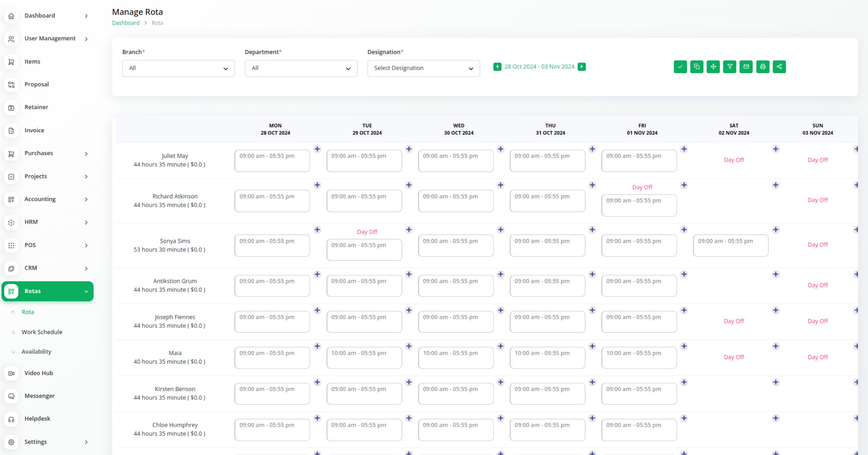Add shift for Juliet May on Monday
This screenshot has height=455, width=868.
(317, 149)
